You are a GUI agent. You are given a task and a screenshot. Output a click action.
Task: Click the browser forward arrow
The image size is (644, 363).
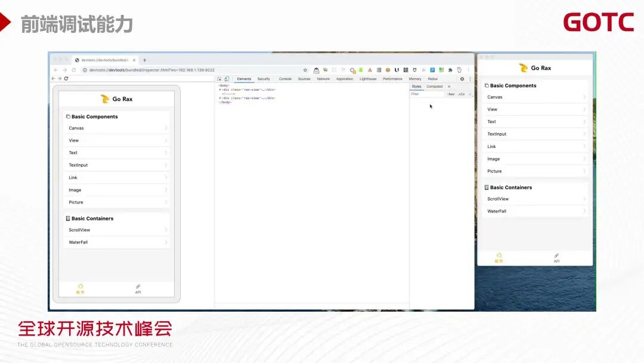tap(64, 70)
